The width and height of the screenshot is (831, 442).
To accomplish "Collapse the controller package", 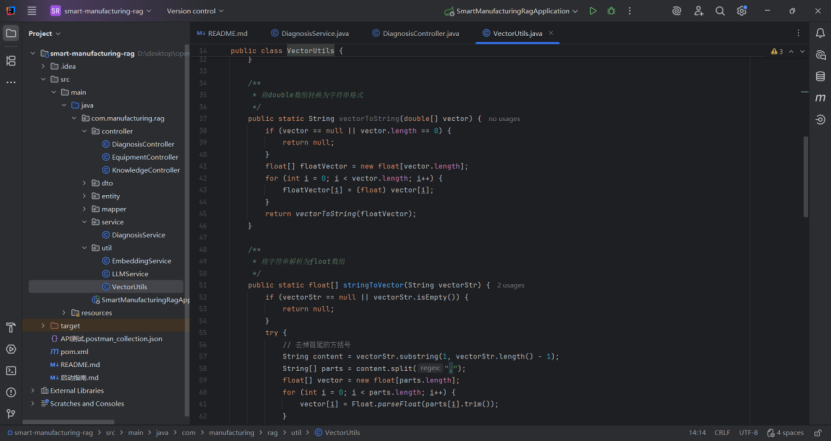I will coord(84,131).
